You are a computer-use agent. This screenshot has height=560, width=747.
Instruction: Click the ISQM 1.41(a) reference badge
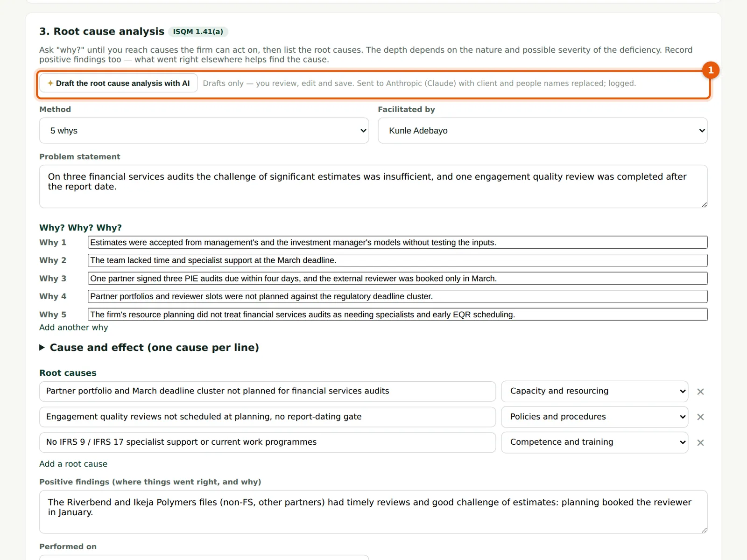tap(198, 32)
